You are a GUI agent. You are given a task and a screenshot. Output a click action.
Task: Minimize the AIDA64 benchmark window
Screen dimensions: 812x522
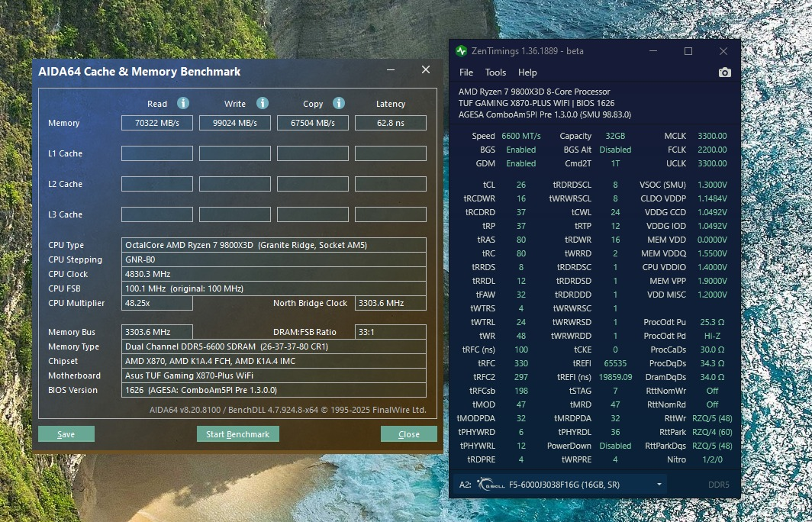coord(391,70)
